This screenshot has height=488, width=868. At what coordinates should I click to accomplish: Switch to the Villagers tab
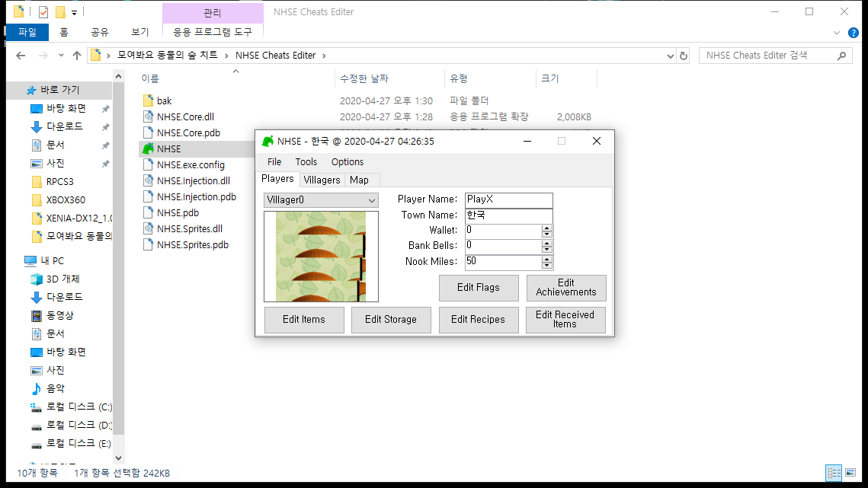[322, 180]
